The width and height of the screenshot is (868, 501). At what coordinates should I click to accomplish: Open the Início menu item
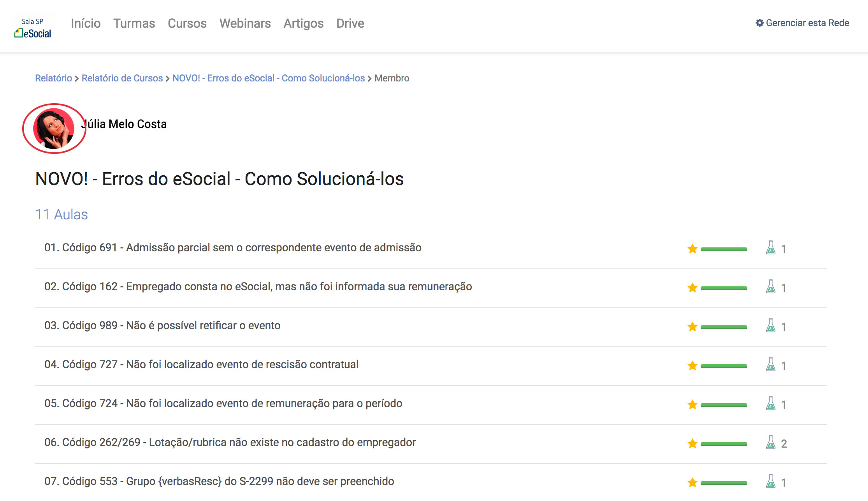click(x=86, y=23)
